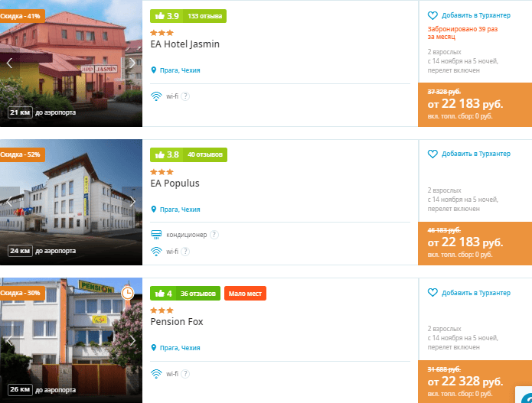Viewport: 532px width, 403px height.
Task: Open the Прага, Чехия location link for EA Hotel Jasmin
Action: tap(180, 70)
